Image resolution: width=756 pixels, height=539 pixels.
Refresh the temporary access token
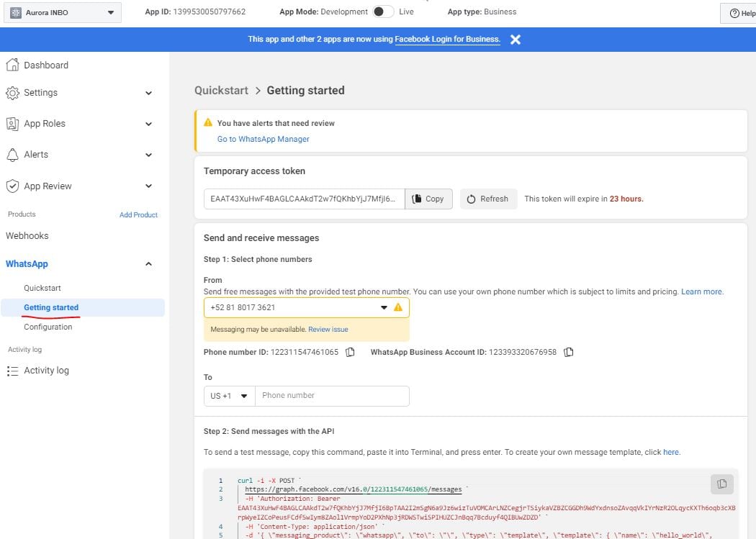[x=488, y=199]
